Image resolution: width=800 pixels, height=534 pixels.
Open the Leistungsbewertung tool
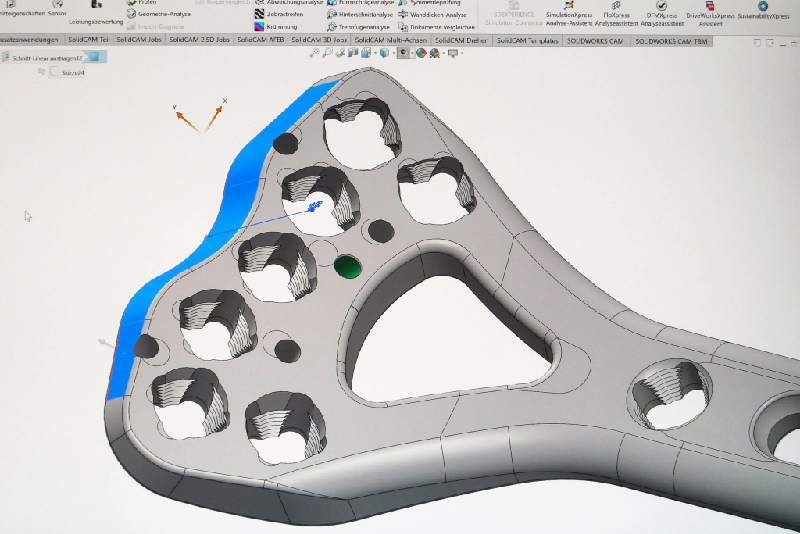pos(95,20)
